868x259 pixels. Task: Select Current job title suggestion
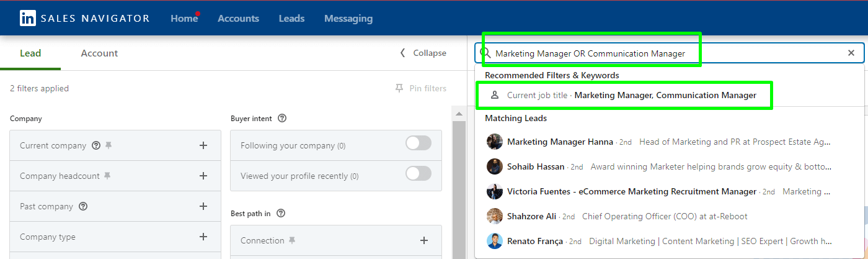(x=669, y=95)
